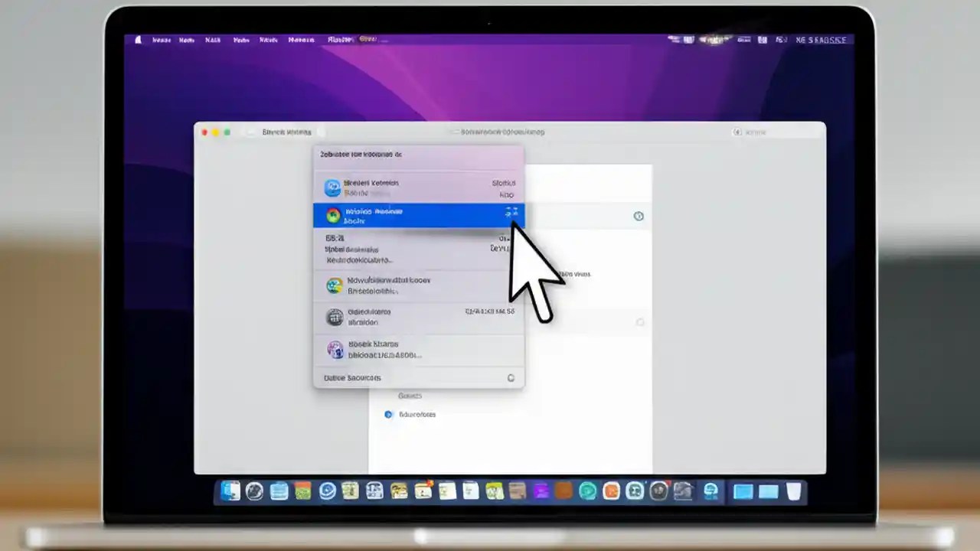Toggle the circular control below the info icon

[639, 322]
